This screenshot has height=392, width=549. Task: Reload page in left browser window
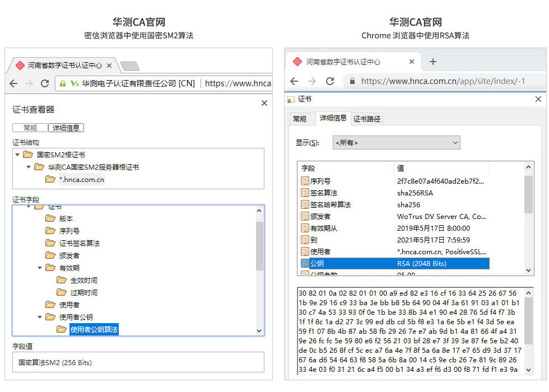tap(45, 83)
